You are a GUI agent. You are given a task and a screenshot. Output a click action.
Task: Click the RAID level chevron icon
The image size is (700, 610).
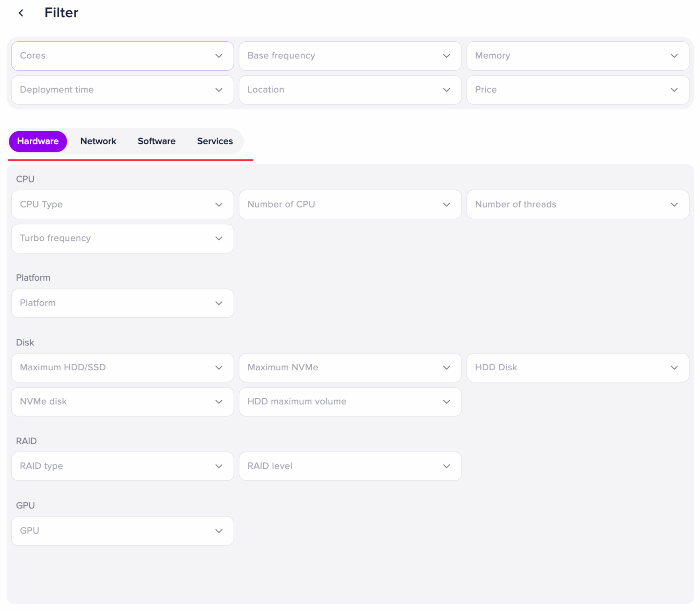pos(446,466)
